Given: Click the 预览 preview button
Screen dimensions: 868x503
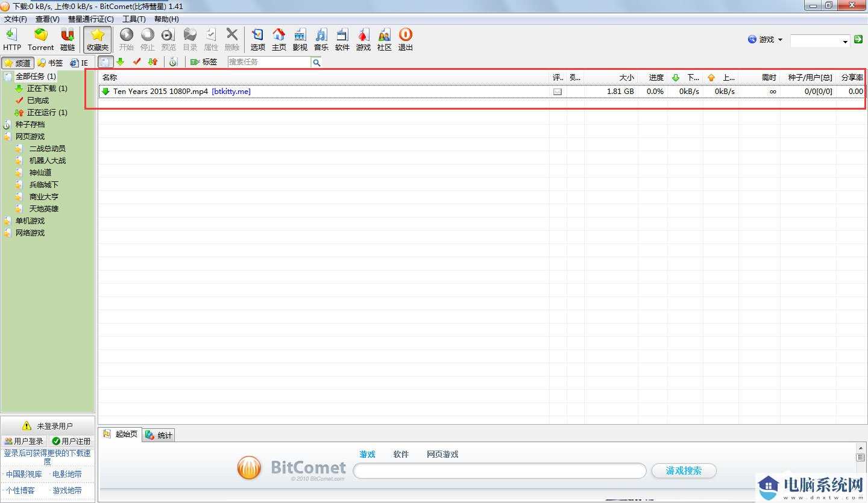Looking at the screenshot, I should pos(169,39).
